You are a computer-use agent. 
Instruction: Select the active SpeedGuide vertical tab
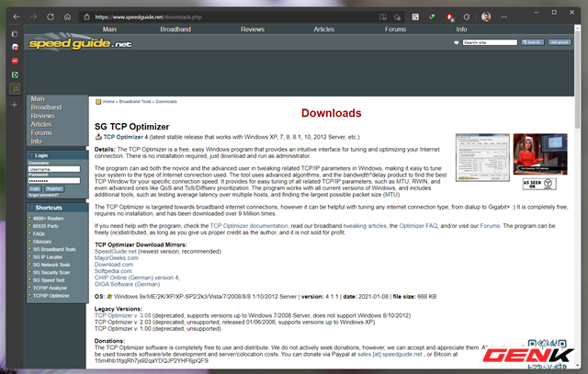(x=15, y=89)
